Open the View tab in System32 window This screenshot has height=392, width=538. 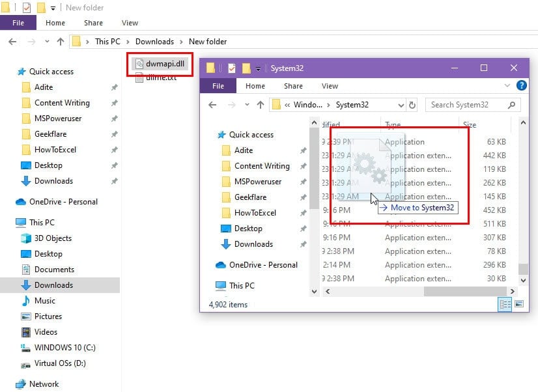pyautogui.click(x=330, y=86)
